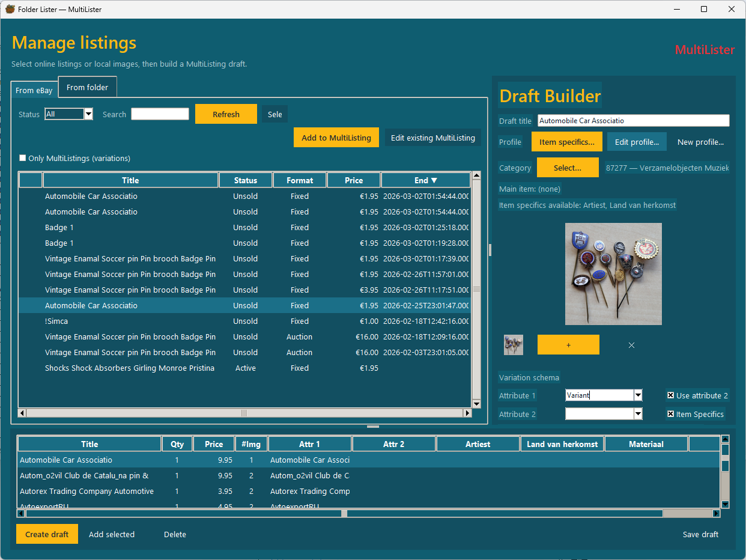
Task: Click the small pin badges thumbnail
Action: coord(513,344)
